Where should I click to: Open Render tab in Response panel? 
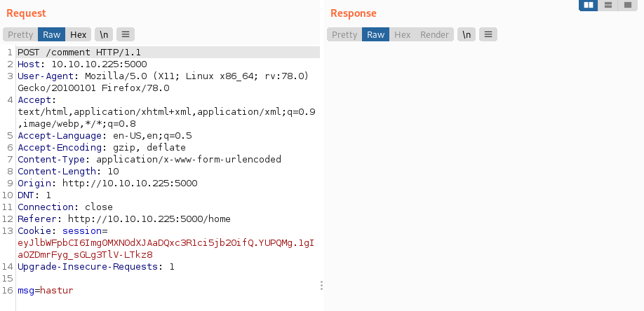point(434,34)
